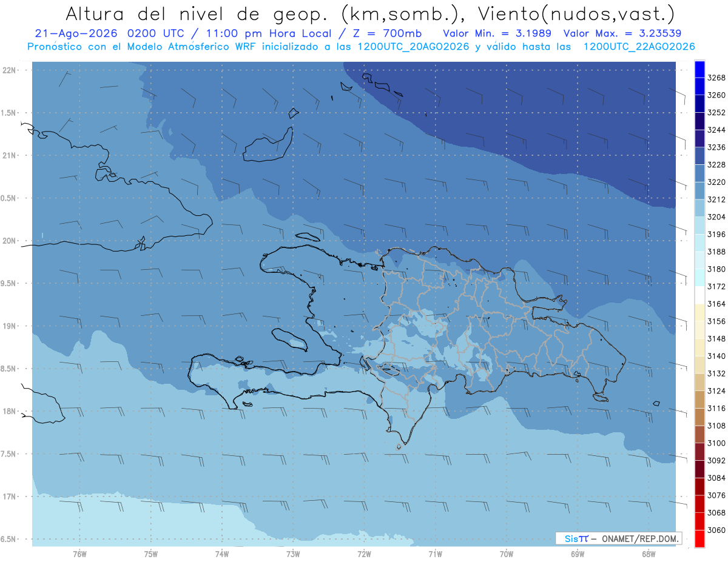Click 'Valor Min. = 3.1989' text
The image size is (728, 562).
point(497,33)
